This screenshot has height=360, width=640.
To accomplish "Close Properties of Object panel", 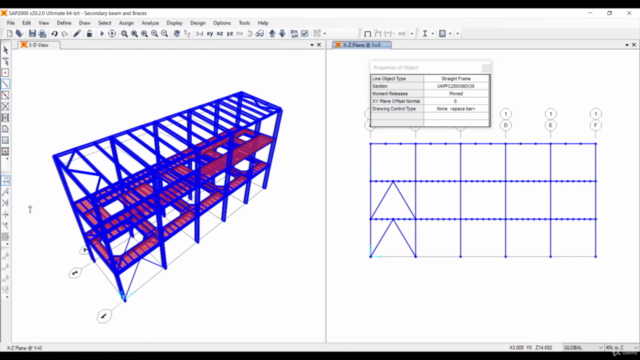I will (x=486, y=68).
